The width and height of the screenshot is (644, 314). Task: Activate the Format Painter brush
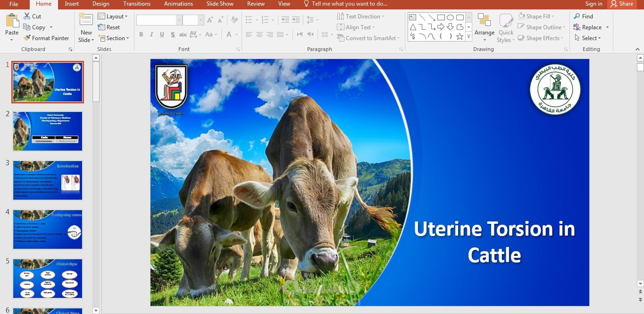46,38
